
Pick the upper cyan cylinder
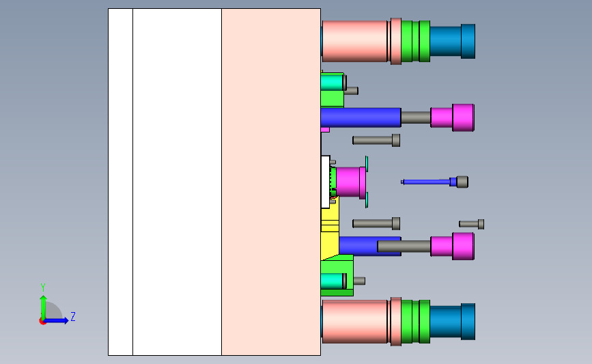tap(333, 83)
